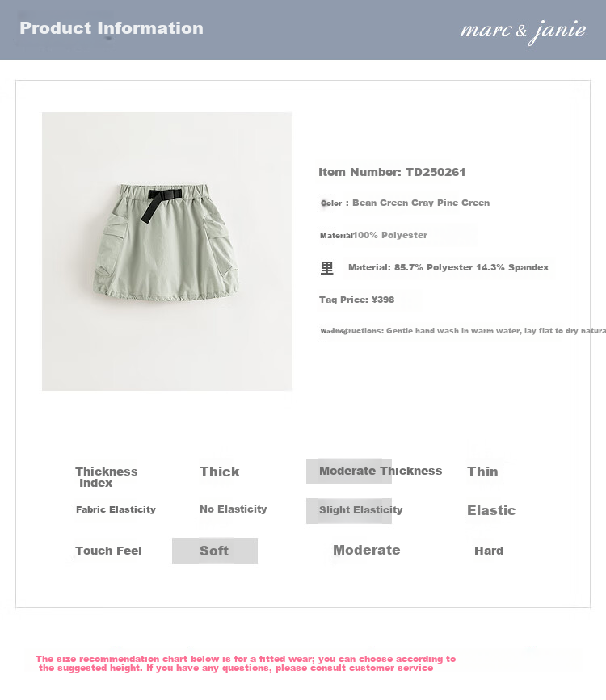Open the green cargo skirt product photo
The height and width of the screenshot is (700, 606).
pyautogui.click(x=167, y=251)
